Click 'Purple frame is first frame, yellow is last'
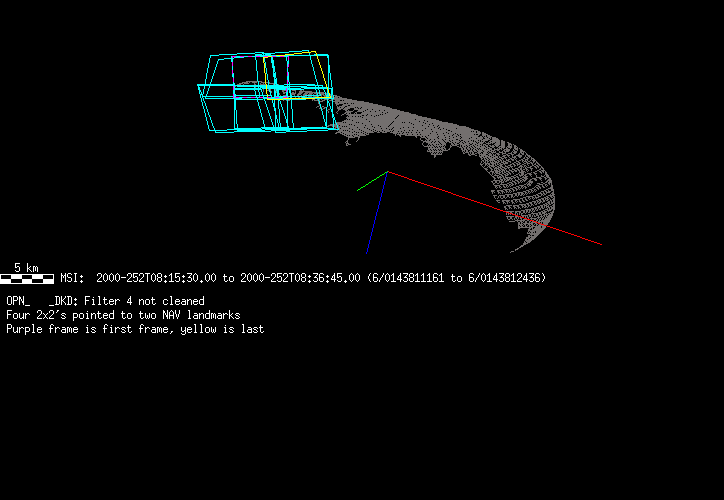Image resolution: width=724 pixels, height=500 pixels. point(135,329)
